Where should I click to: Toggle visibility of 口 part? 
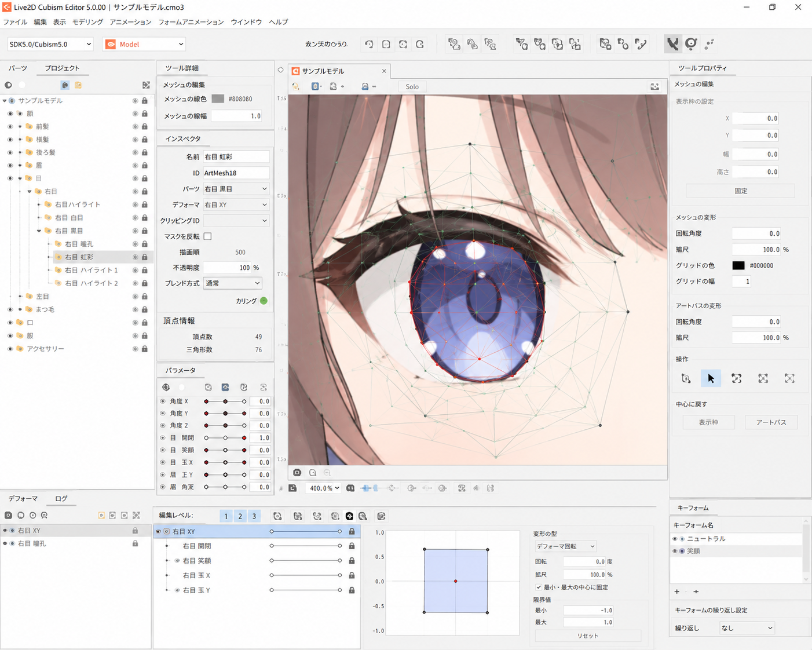point(10,323)
